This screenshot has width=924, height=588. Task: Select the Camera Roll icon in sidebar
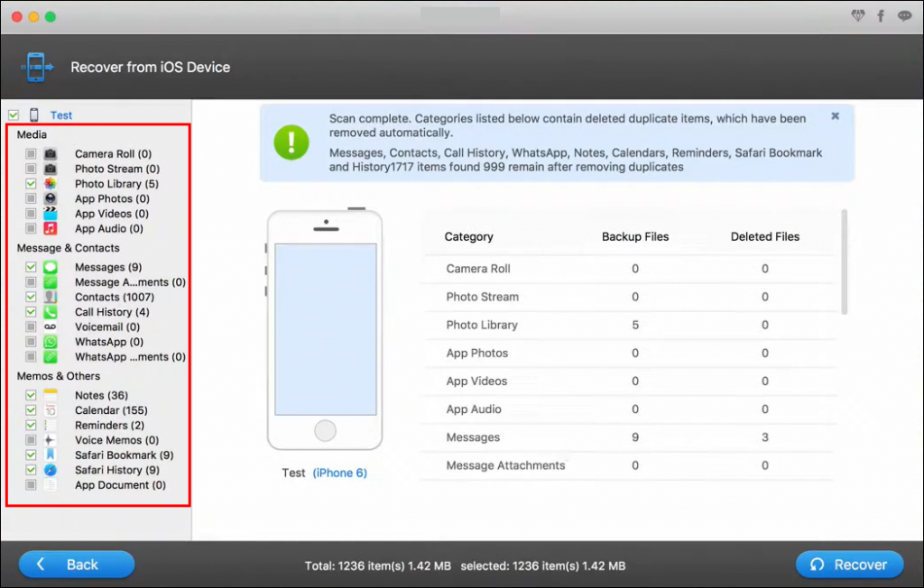49,153
